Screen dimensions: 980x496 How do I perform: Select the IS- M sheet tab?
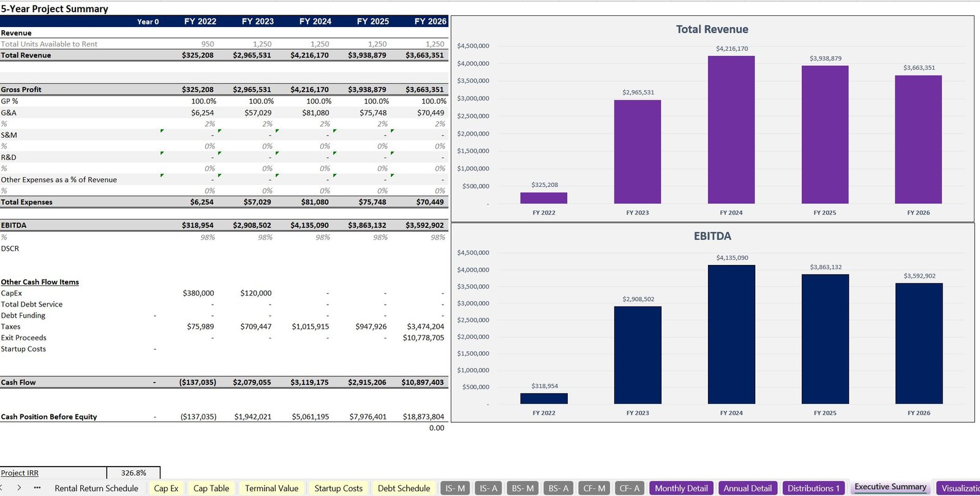[x=455, y=489]
